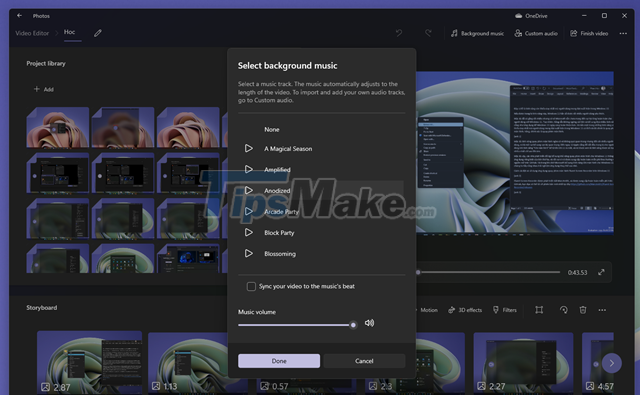Preview the Amplified track
Screen dimensions: 640x395
tap(249, 169)
